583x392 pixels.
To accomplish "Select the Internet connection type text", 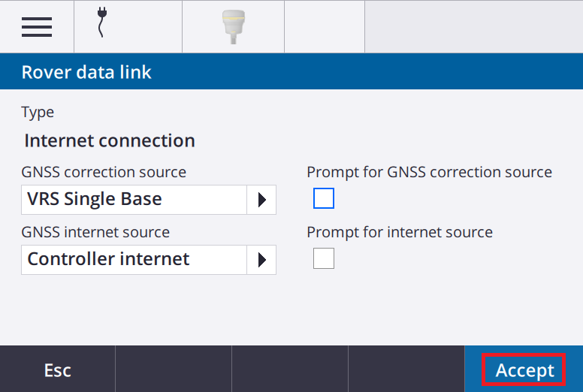I will (110, 141).
